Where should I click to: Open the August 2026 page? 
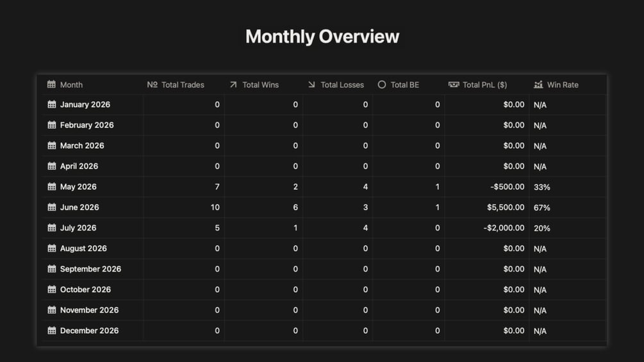[83, 249]
